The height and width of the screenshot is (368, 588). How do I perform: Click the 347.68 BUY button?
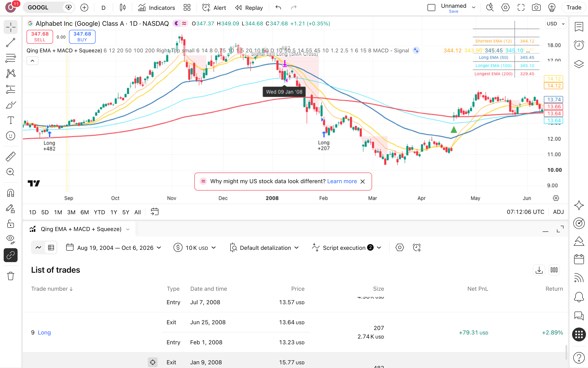point(82,37)
